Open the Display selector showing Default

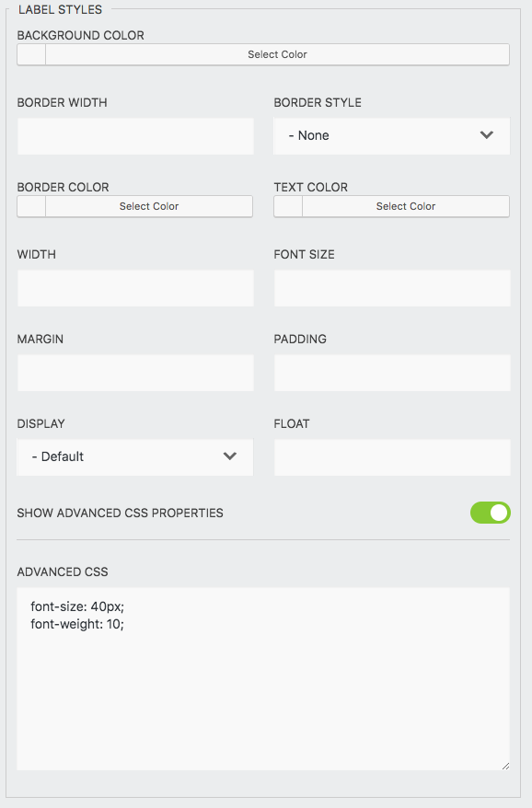coord(134,456)
